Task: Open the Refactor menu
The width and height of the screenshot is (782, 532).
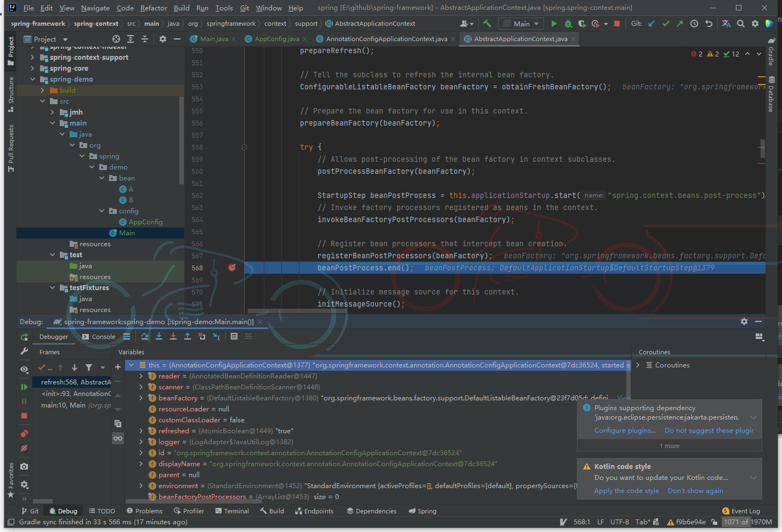Action: 154,8
